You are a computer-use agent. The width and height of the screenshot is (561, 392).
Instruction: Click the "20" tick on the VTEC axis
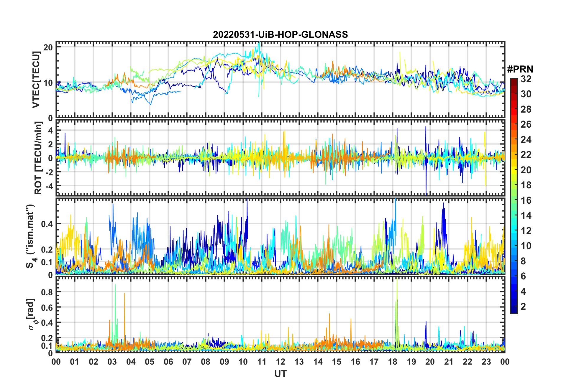tap(48, 47)
